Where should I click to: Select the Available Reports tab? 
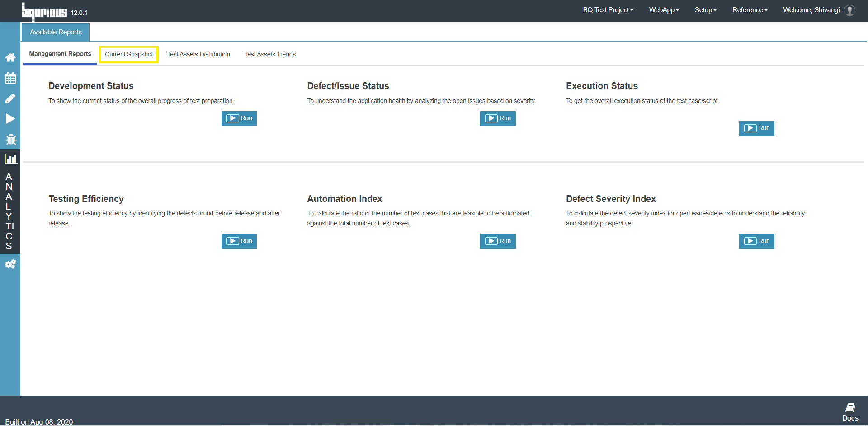tap(56, 32)
